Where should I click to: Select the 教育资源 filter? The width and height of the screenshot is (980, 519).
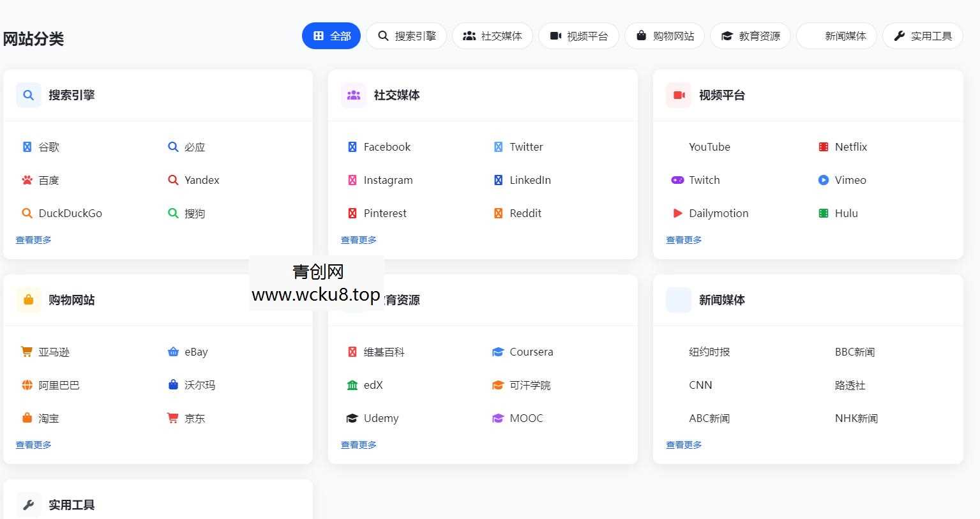pos(750,36)
